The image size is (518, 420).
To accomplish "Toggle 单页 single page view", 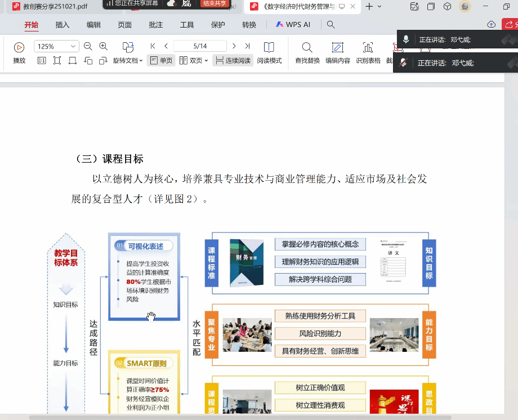I will pyautogui.click(x=161, y=61).
